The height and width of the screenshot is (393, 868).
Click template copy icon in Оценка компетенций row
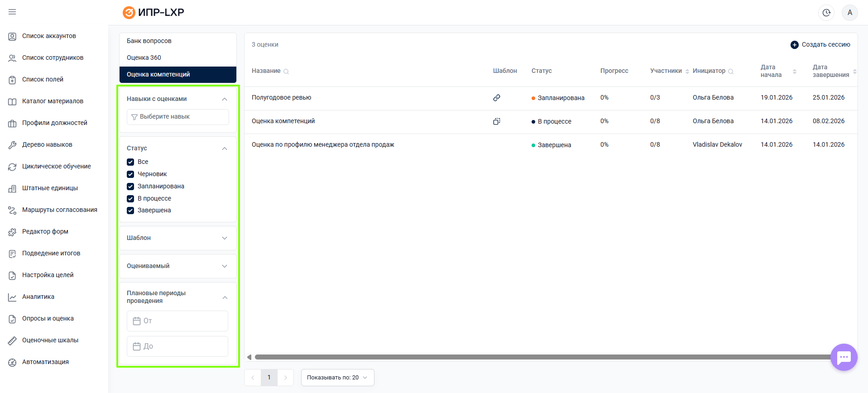[x=497, y=121]
